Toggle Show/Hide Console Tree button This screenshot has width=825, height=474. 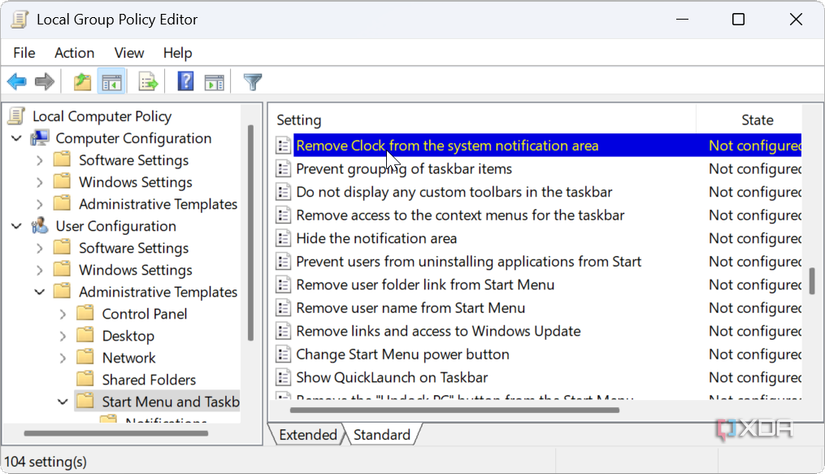tap(112, 82)
